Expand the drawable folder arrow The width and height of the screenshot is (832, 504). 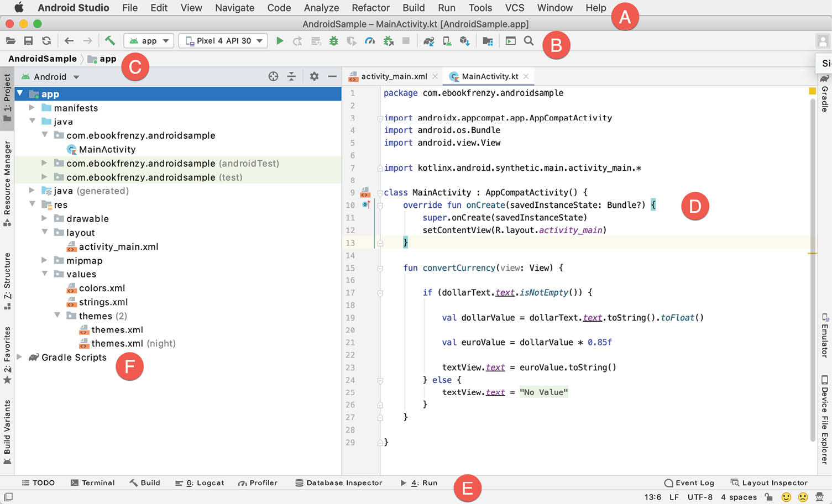click(x=45, y=218)
